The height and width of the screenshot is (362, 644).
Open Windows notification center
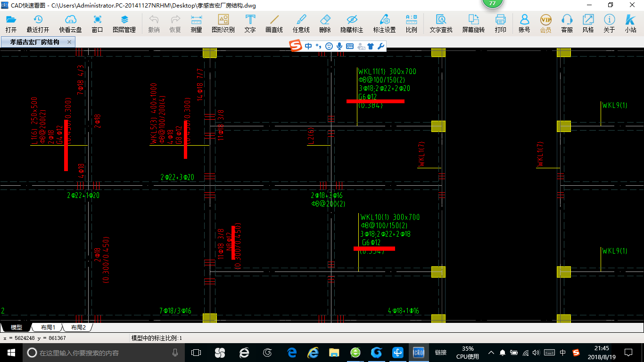coord(628,352)
